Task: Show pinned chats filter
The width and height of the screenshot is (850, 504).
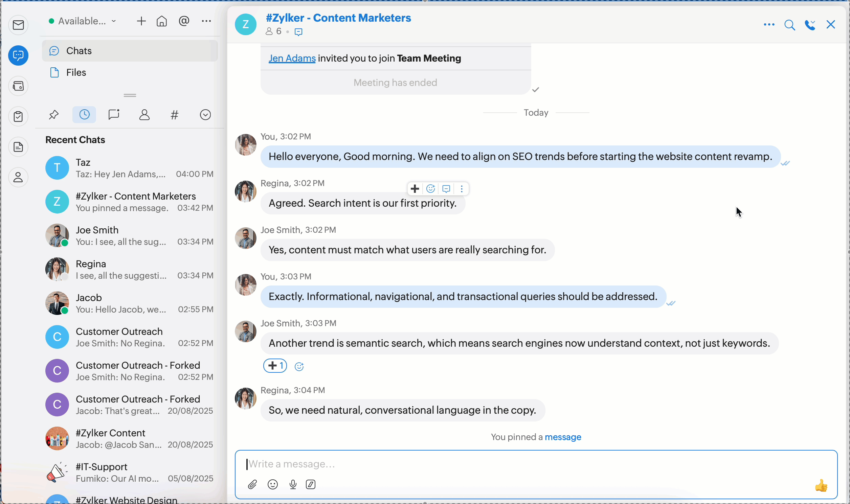Action: coord(54,115)
